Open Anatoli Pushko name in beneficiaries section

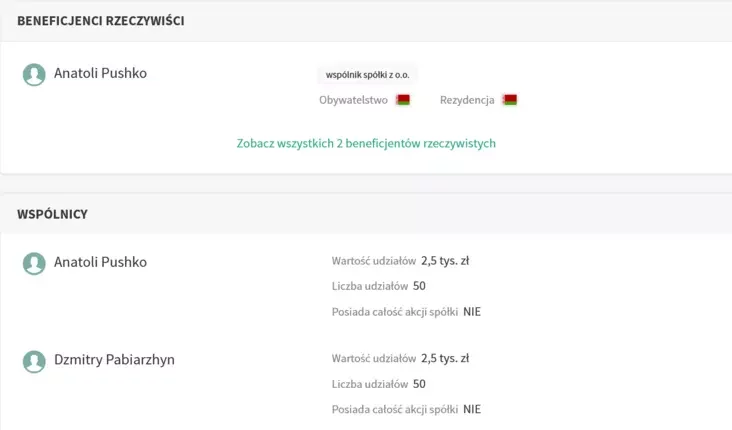100,73
